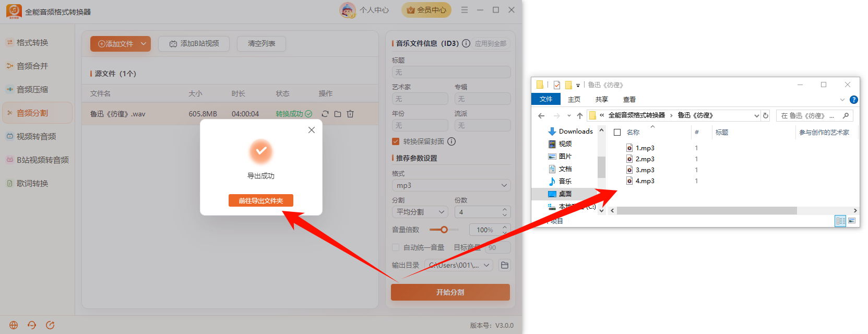This screenshot has height=334, width=868.
Task: Toggle 自动统一音量 checkbox
Action: 396,247
